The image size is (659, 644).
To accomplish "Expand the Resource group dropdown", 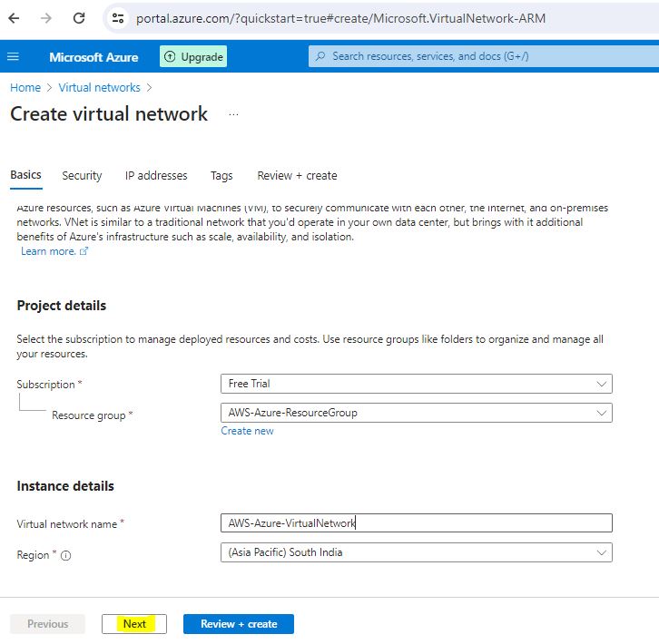I will (416, 413).
